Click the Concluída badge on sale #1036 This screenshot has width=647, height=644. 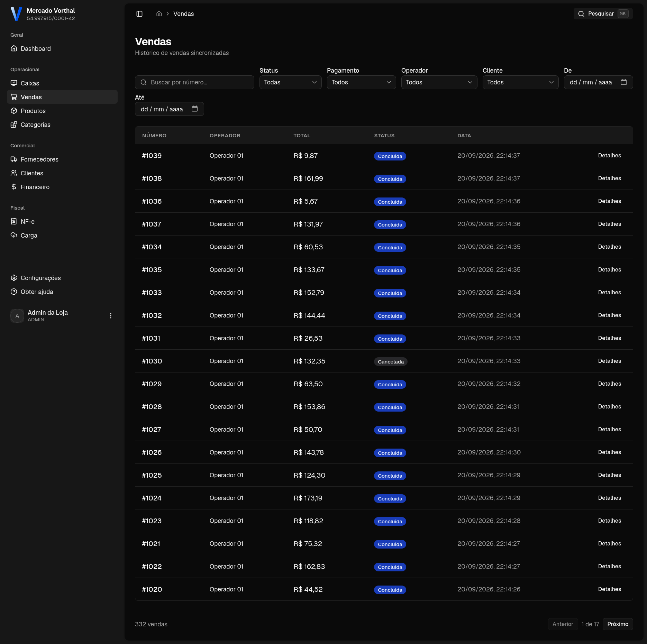coord(390,202)
